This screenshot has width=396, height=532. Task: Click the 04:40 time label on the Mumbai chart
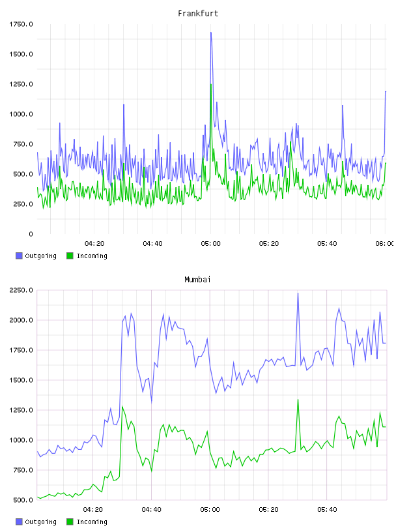(152, 510)
